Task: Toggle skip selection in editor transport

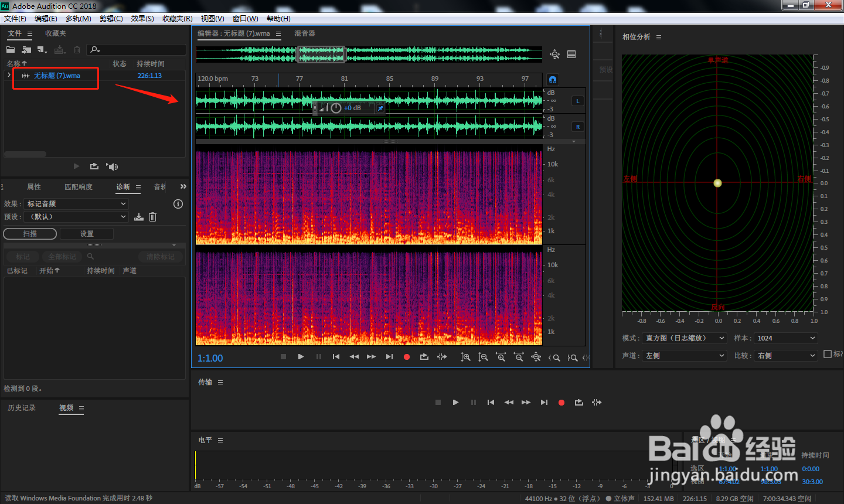Action: (x=442, y=356)
